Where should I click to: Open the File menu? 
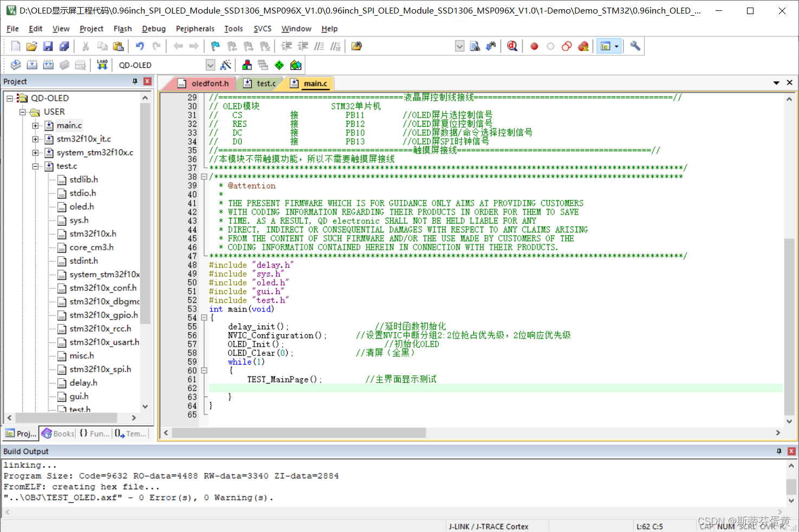pos(12,29)
